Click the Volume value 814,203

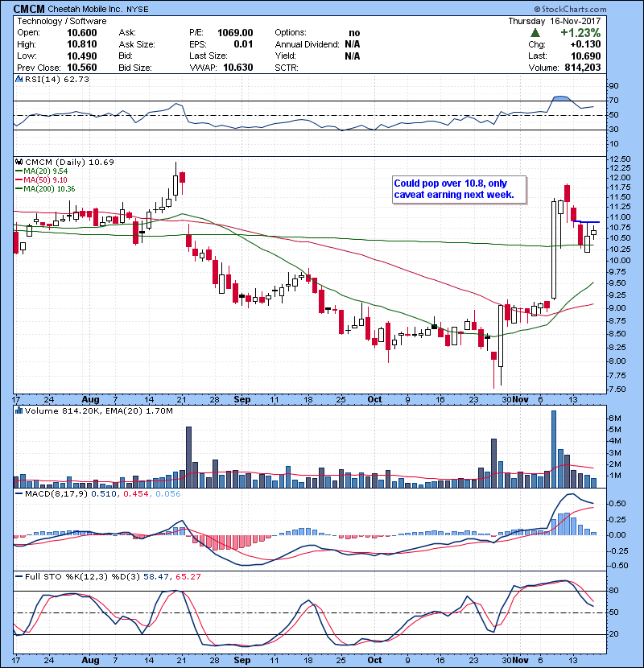click(583, 68)
